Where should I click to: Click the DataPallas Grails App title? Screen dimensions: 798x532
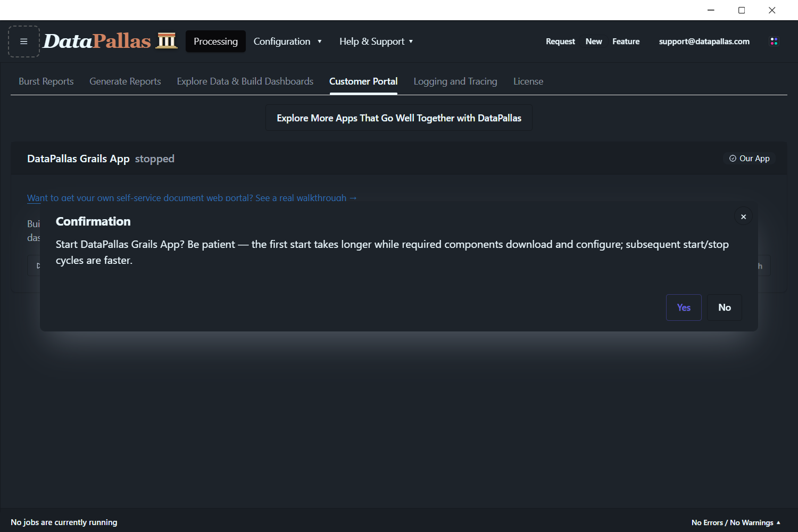(78, 159)
